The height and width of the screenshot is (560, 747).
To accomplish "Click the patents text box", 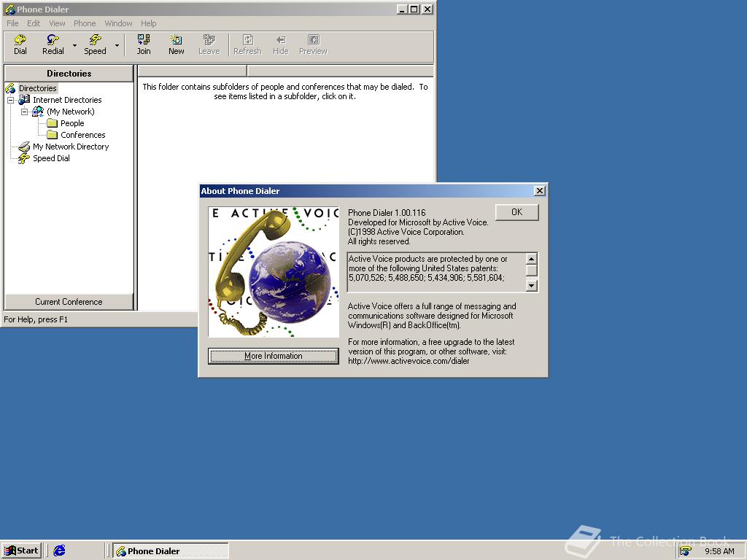I will click(436, 273).
